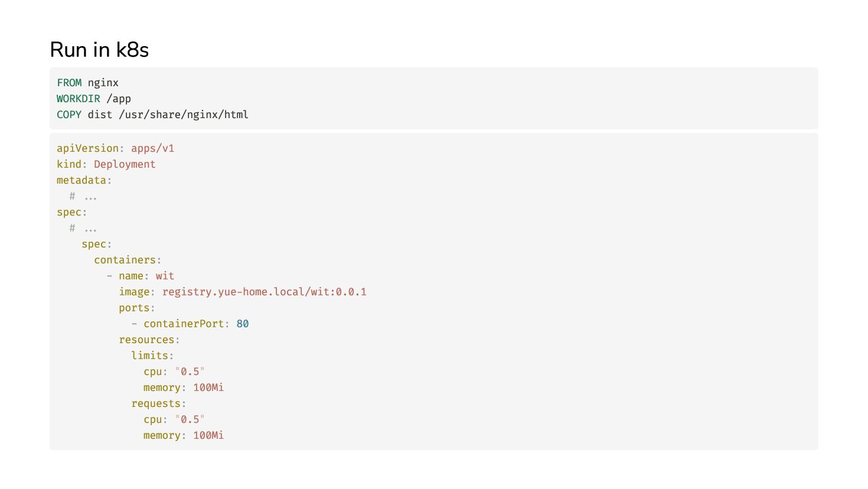This screenshot has width=868, height=489.
Task: Click the resources key
Action: [x=146, y=340]
